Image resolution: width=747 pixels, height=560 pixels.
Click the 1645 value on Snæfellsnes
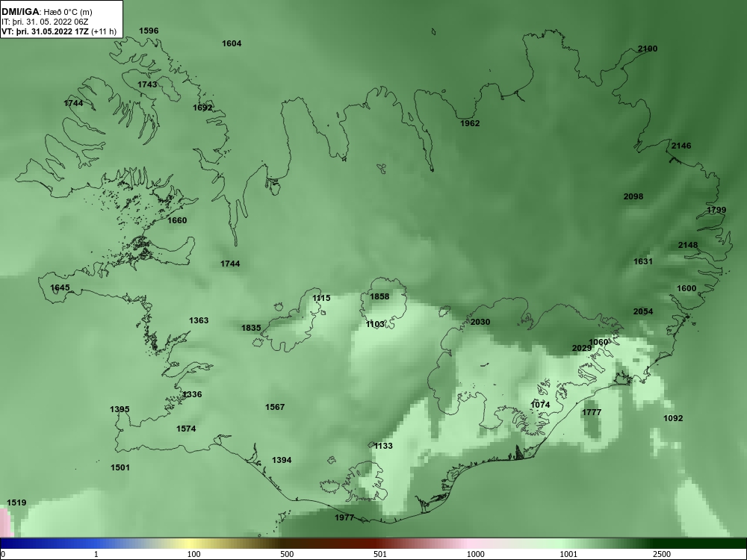tap(60, 287)
